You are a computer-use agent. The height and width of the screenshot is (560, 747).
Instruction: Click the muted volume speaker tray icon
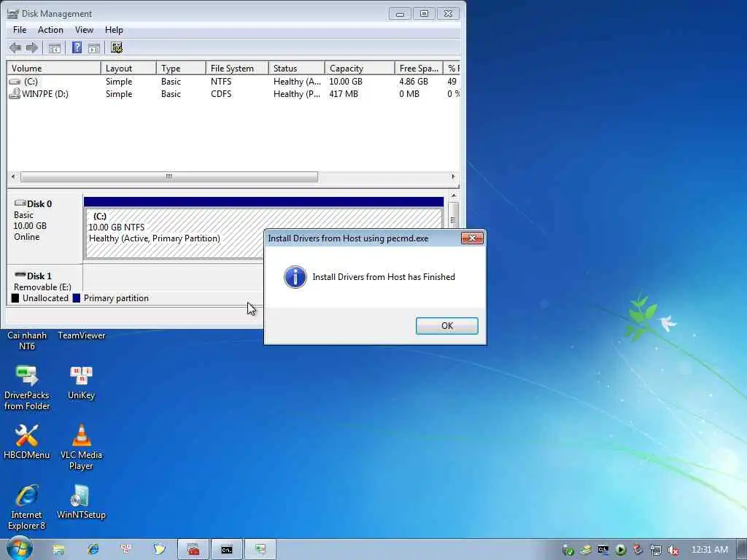click(x=673, y=550)
